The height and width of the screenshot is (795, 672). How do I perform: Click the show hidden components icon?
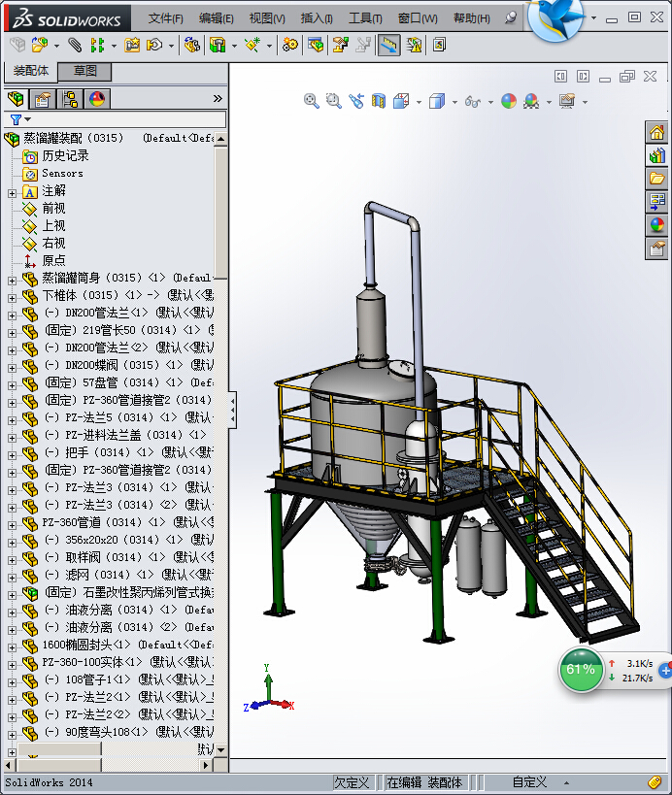tap(191, 45)
